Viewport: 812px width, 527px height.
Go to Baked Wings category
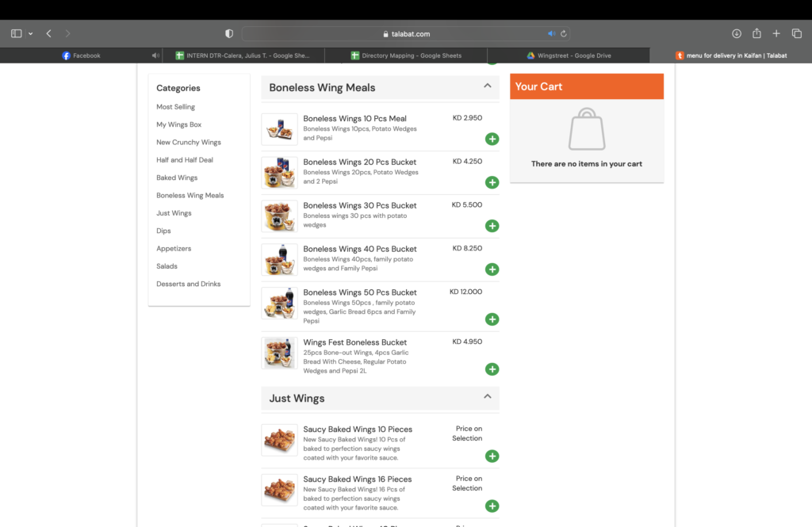(x=177, y=178)
